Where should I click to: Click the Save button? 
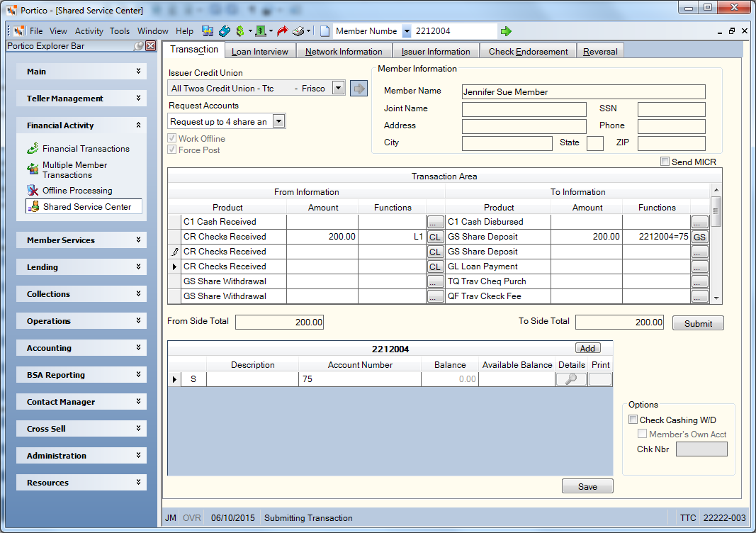coord(587,486)
